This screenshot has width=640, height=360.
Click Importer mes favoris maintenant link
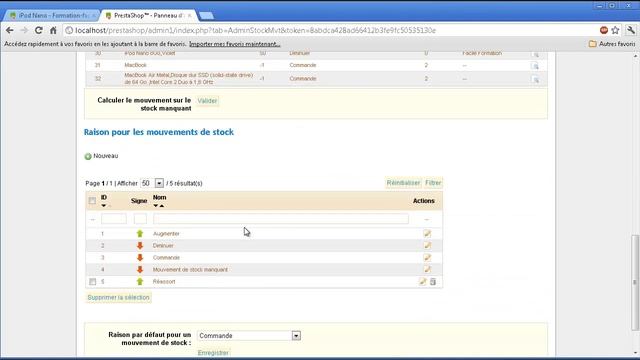tap(235, 44)
